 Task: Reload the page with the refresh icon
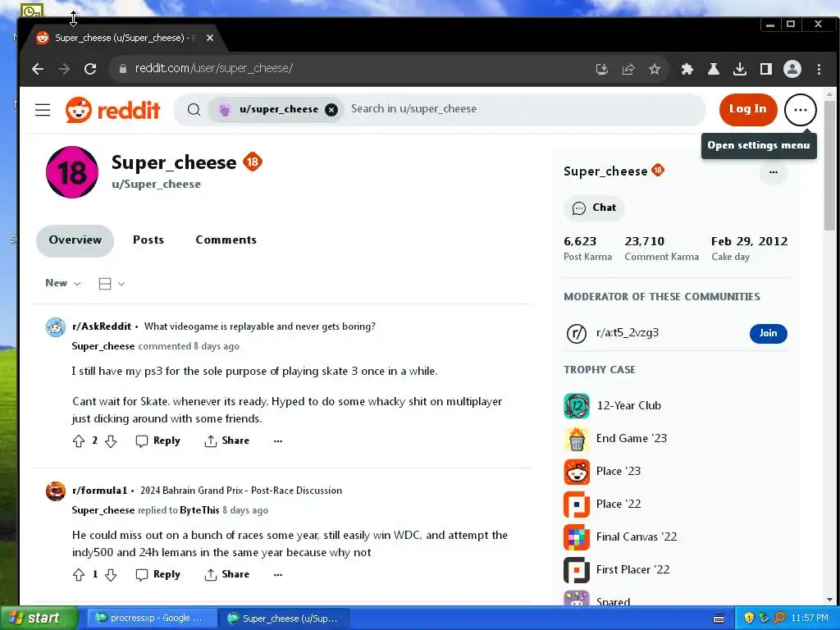point(90,69)
